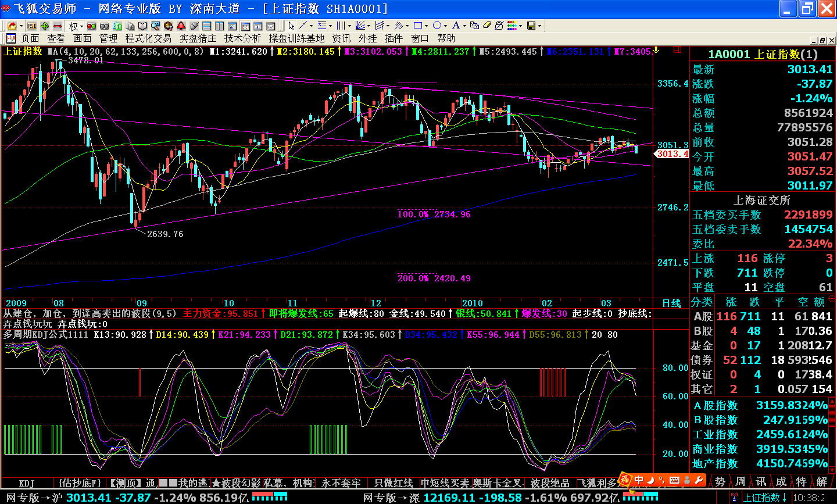Open the 查看 menu

[x=56, y=38]
